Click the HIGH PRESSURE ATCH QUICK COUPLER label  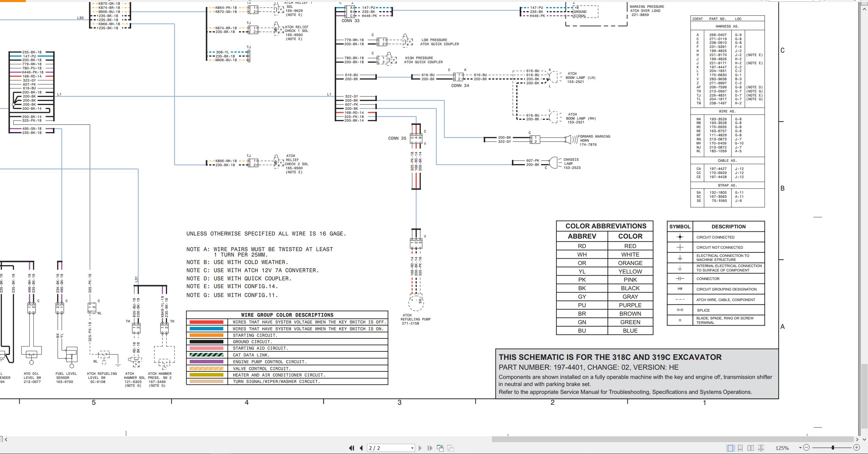(423, 60)
